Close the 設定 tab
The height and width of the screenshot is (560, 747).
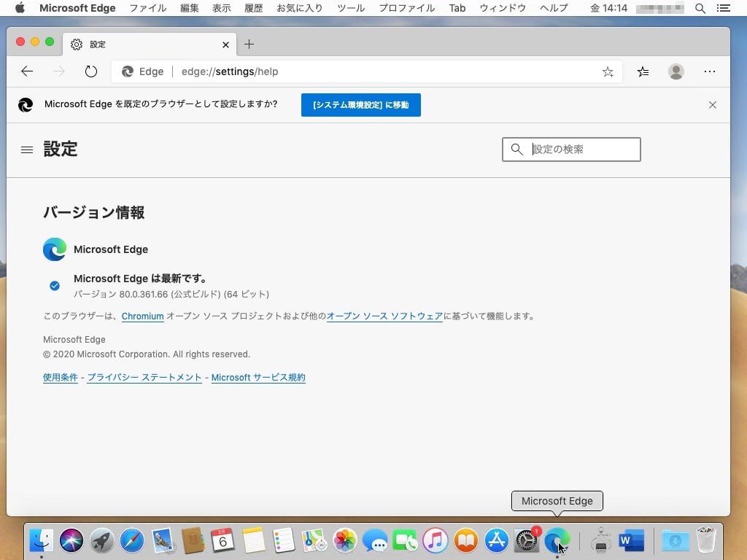click(x=225, y=44)
